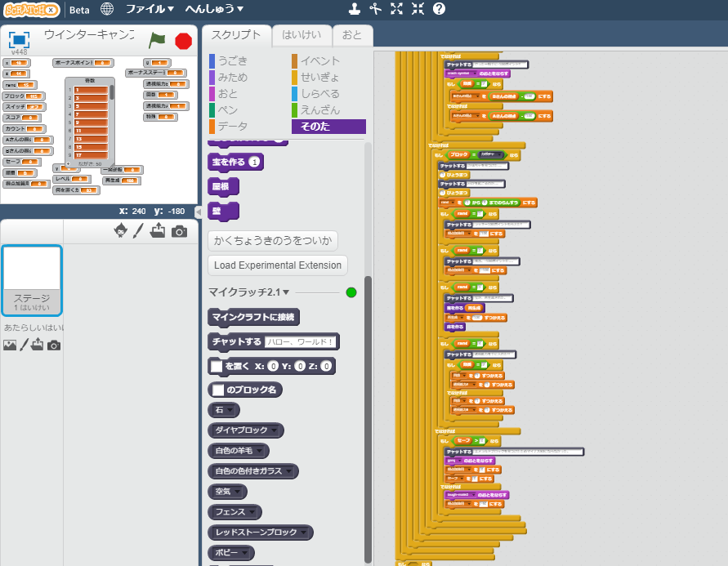Open the ファイル menu
Image resolution: width=728 pixels, height=566 pixels.
pyautogui.click(x=149, y=9)
